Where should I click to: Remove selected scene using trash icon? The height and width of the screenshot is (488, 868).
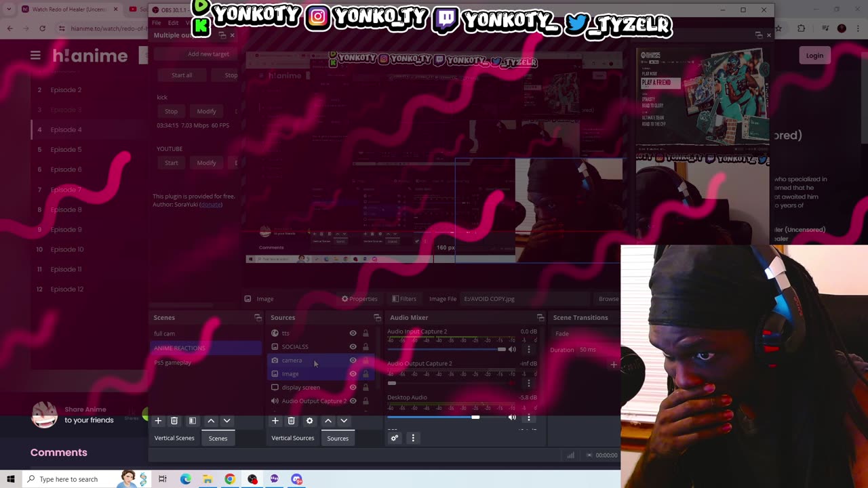tap(174, 421)
